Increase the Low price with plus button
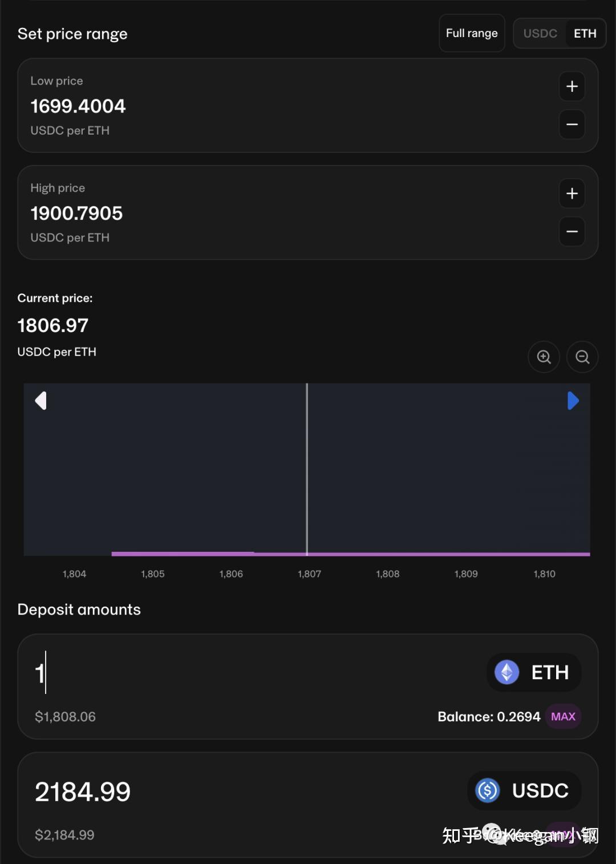Image resolution: width=616 pixels, height=864 pixels. click(x=572, y=87)
